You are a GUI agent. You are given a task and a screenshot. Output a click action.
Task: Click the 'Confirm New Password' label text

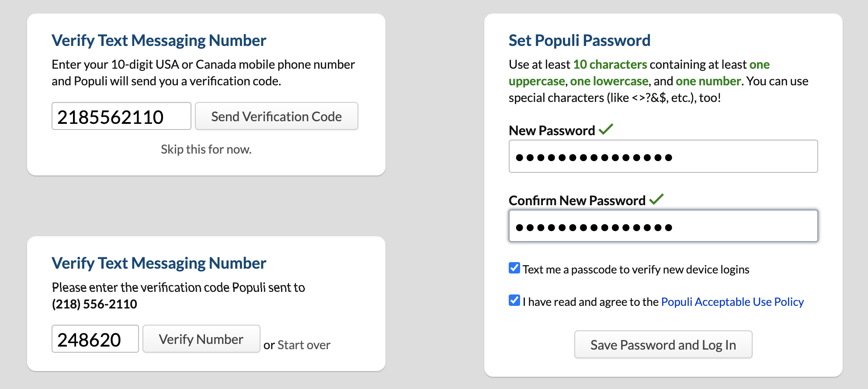point(577,200)
